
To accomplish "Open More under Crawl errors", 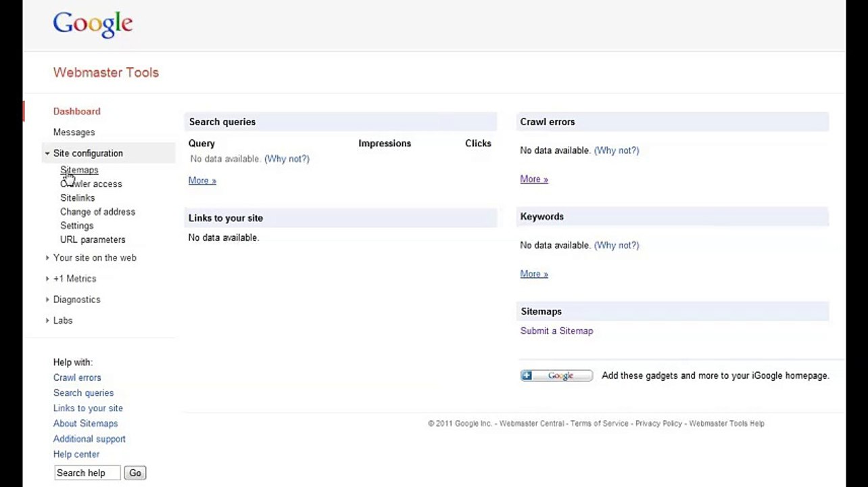I will coord(534,179).
